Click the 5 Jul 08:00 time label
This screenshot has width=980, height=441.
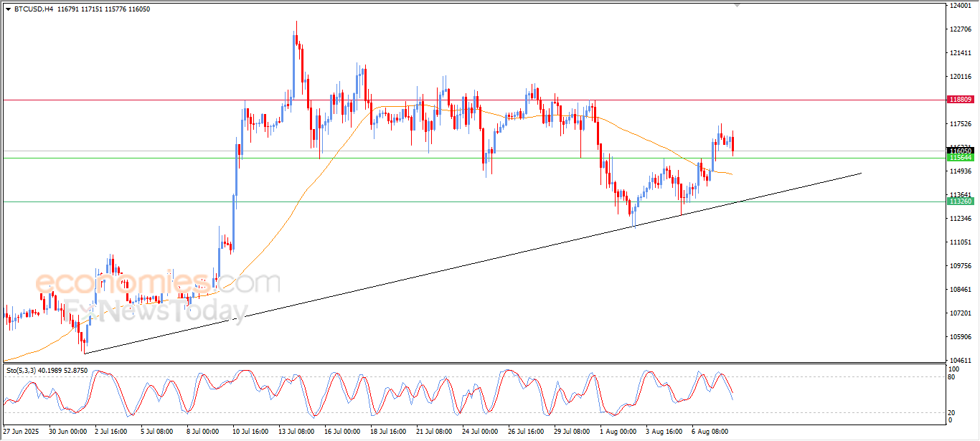coord(159,432)
